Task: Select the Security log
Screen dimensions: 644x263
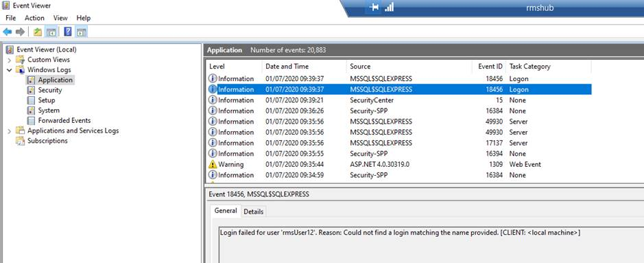Action: 49,90
